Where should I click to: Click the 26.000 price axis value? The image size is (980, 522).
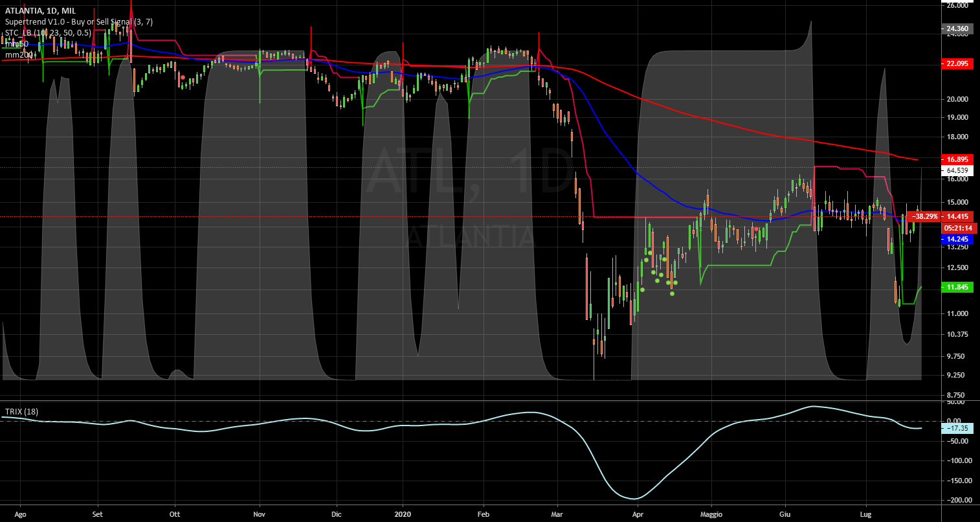tap(957, 5)
